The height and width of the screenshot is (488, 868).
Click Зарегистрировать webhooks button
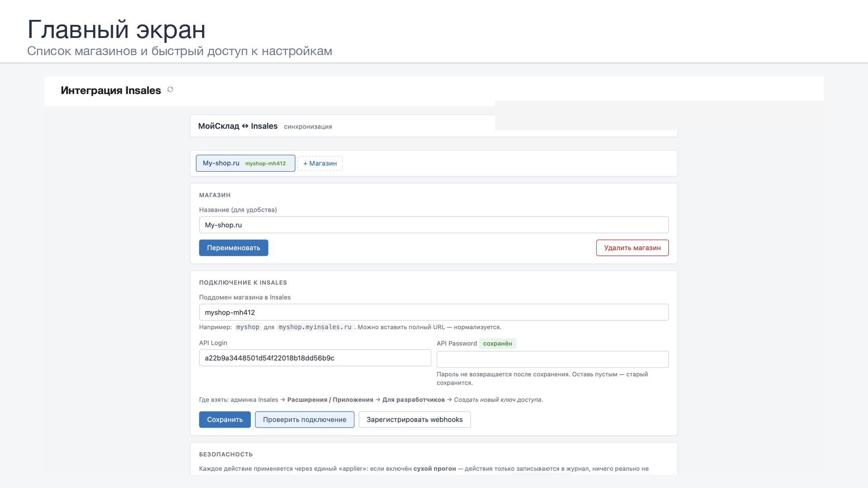point(415,419)
